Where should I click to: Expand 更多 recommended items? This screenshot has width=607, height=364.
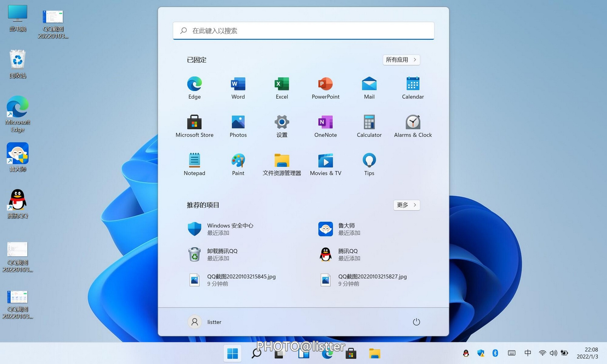point(406,205)
